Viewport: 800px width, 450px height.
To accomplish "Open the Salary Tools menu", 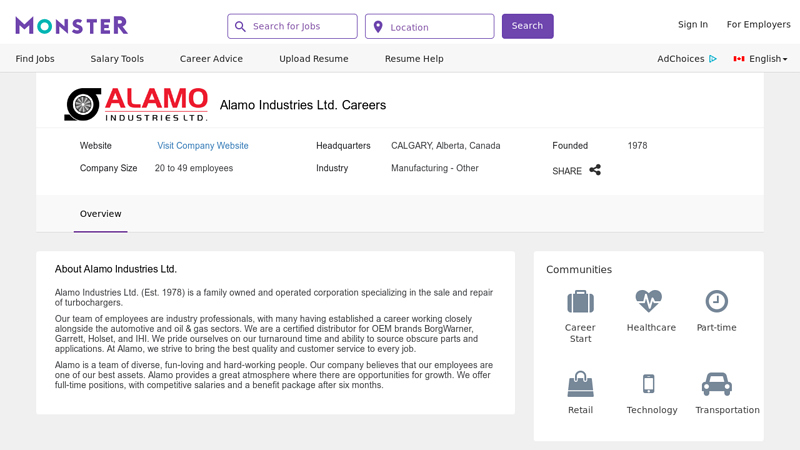I will [x=117, y=59].
